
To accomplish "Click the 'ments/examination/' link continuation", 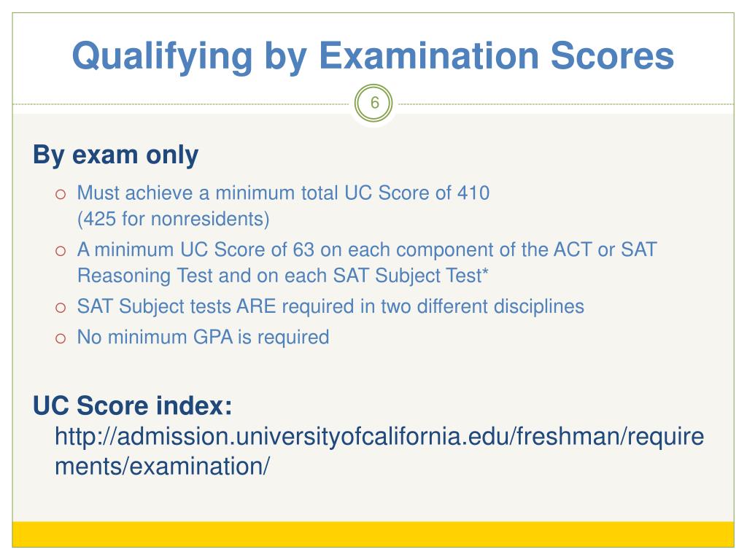I will [x=162, y=466].
